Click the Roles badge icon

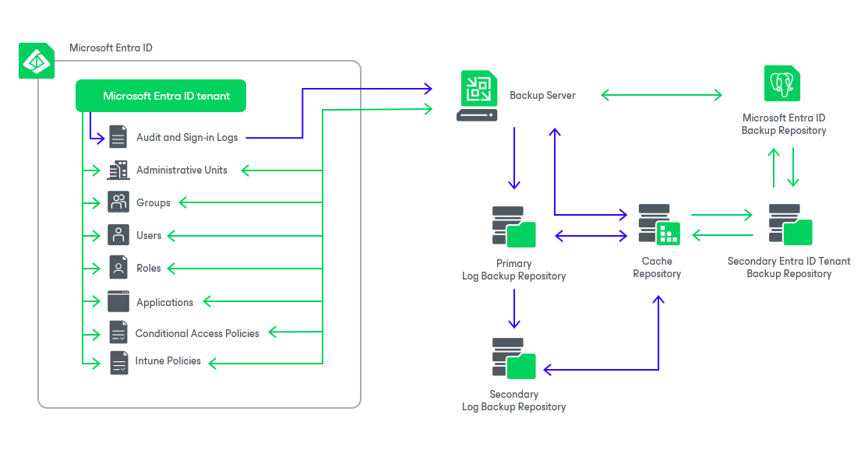tap(118, 268)
